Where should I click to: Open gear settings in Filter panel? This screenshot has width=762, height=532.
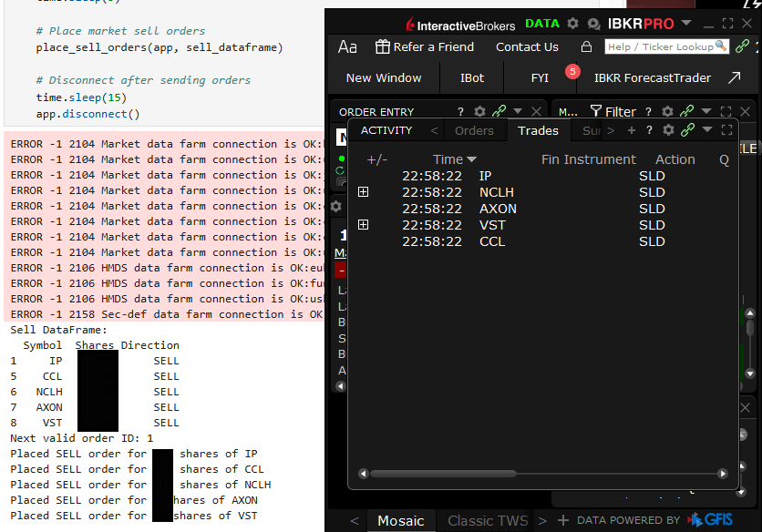coord(668,112)
